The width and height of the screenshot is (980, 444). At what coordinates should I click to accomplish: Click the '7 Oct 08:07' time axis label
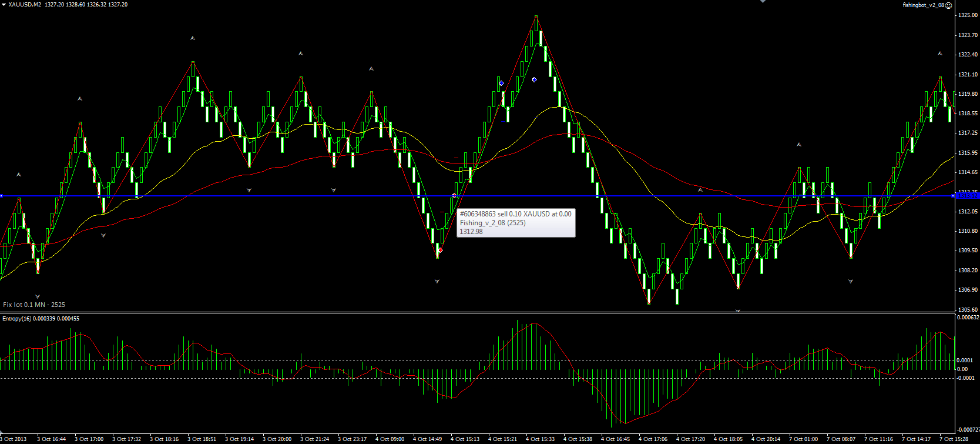click(x=841, y=439)
